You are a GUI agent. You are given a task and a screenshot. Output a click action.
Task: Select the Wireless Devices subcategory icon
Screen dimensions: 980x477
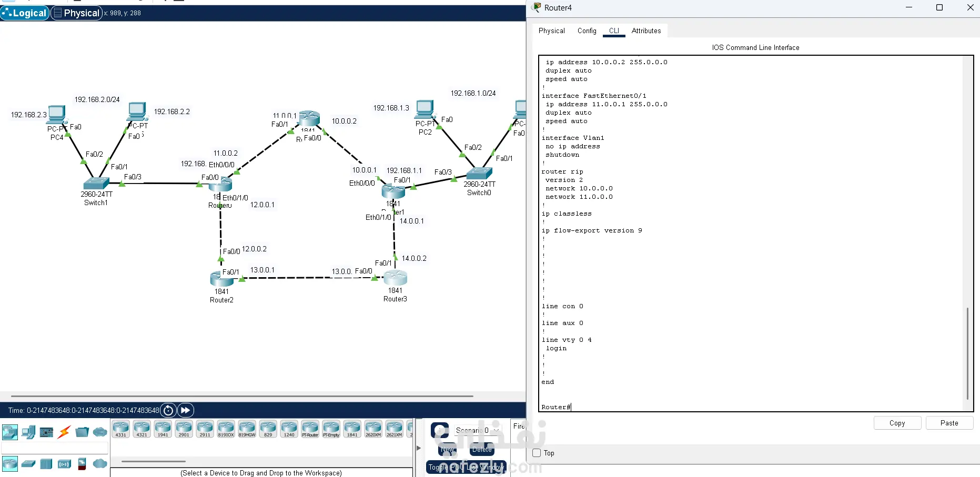[x=64, y=464]
